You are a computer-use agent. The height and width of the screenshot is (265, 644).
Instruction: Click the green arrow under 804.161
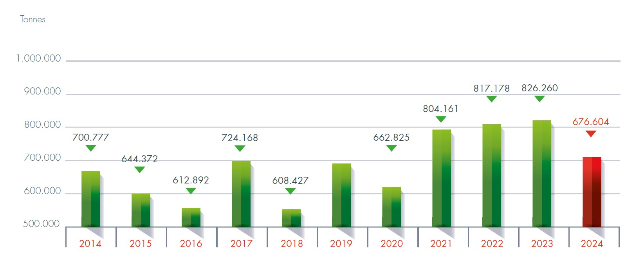441,119
